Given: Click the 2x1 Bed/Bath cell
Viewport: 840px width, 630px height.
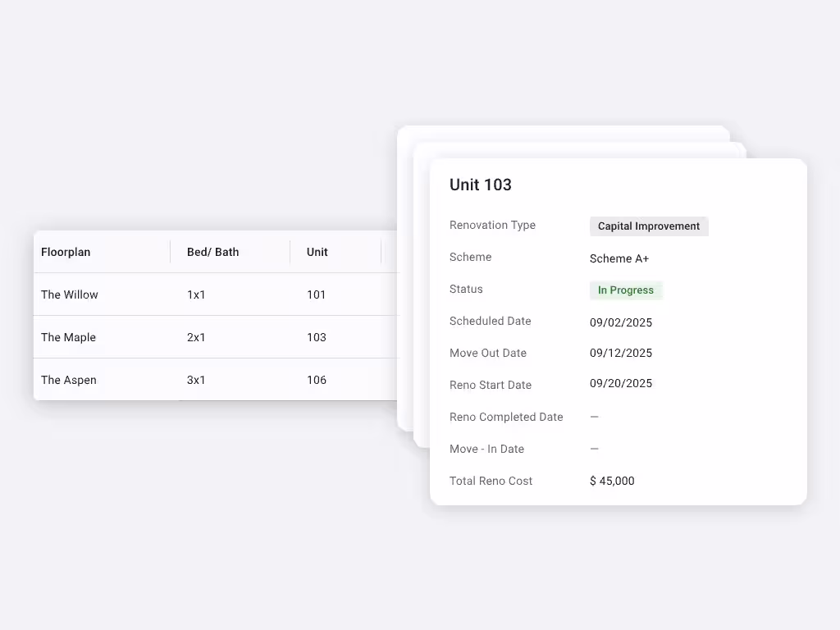Looking at the screenshot, I should pyautogui.click(x=196, y=337).
